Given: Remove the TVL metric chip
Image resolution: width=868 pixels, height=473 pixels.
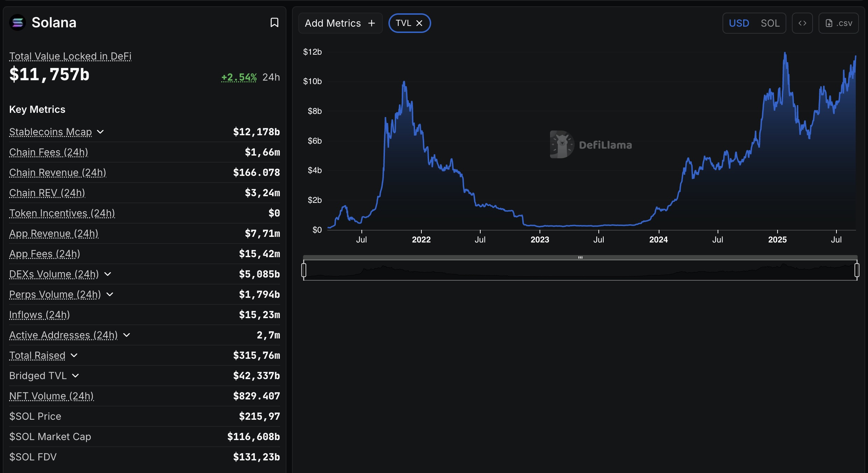Looking at the screenshot, I should click(419, 23).
